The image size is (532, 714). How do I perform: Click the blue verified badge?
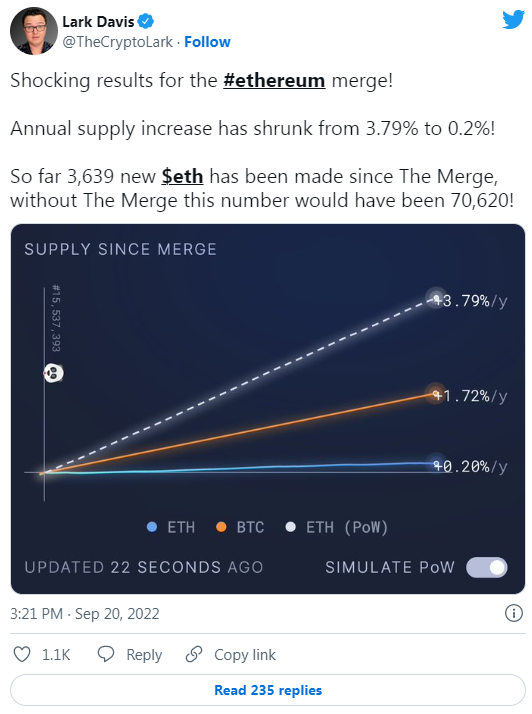click(x=146, y=21)
